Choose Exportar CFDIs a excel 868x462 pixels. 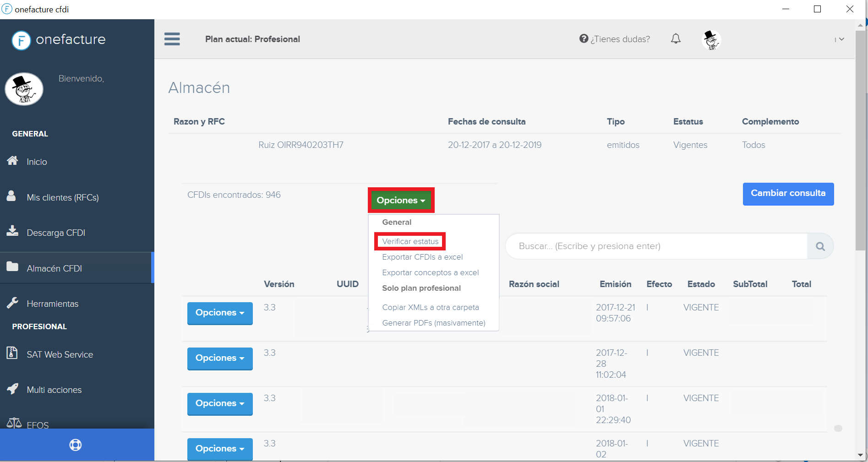click(x=422, y=257)
